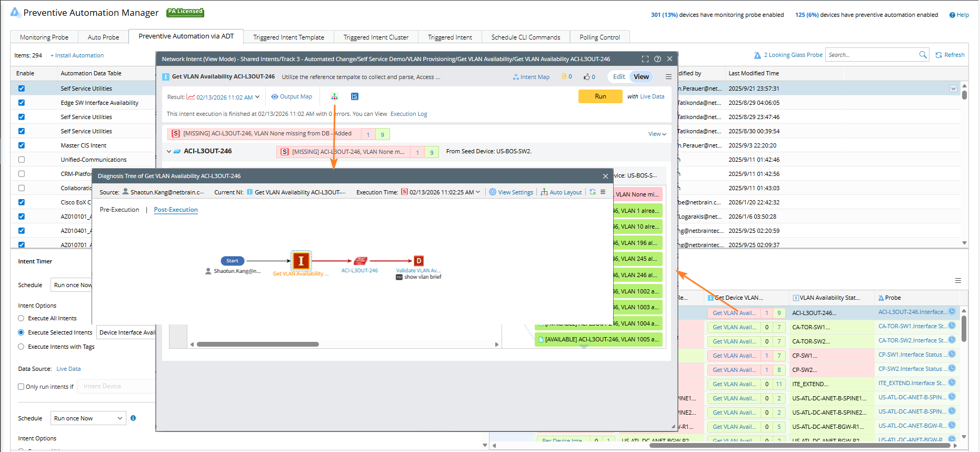Open the diagnosis tree icon in result toolbar
Screen dimensions: 980x452
point(334,96)
